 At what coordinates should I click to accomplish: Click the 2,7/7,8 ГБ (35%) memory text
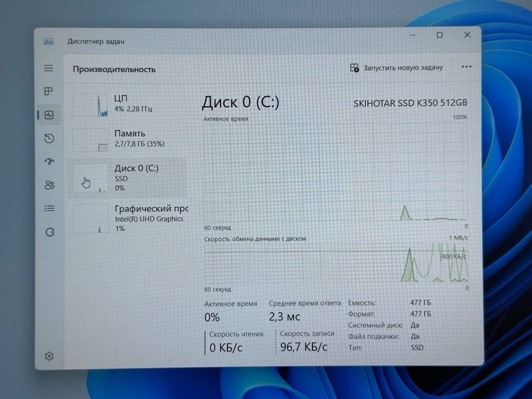pyautogui.click(x=140, y=144)
